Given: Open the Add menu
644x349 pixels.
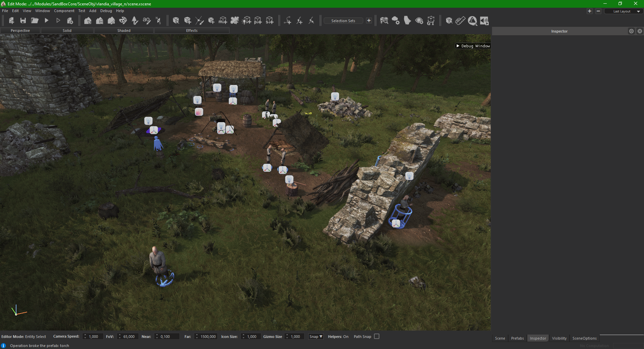Looking at the screenshot, I should (93, 11).
